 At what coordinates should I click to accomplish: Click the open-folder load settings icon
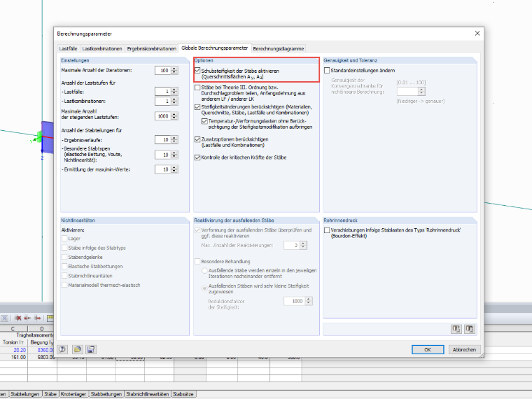(x=78, y=349)
